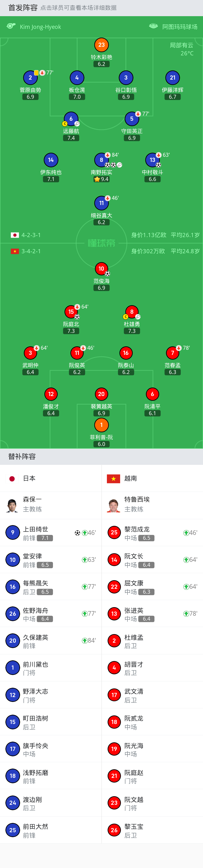Tap the Japan flag beside 4-2-3-1
The width and height of the screenshot is (203, 868).
[15, 235]
